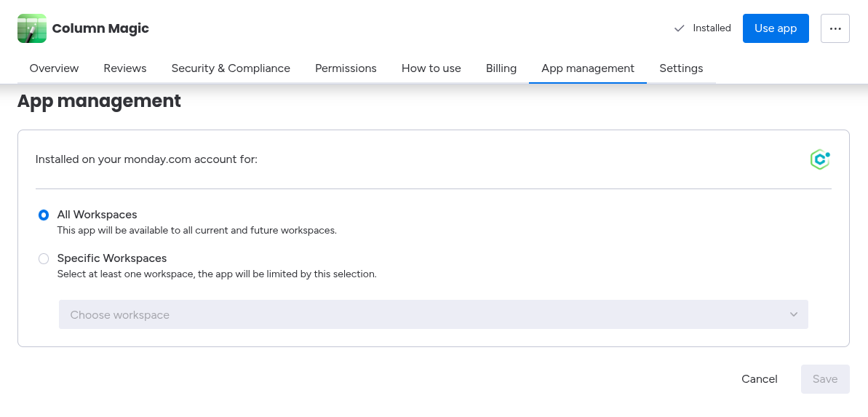Click the Cancel button

click(x=760, y=379)
